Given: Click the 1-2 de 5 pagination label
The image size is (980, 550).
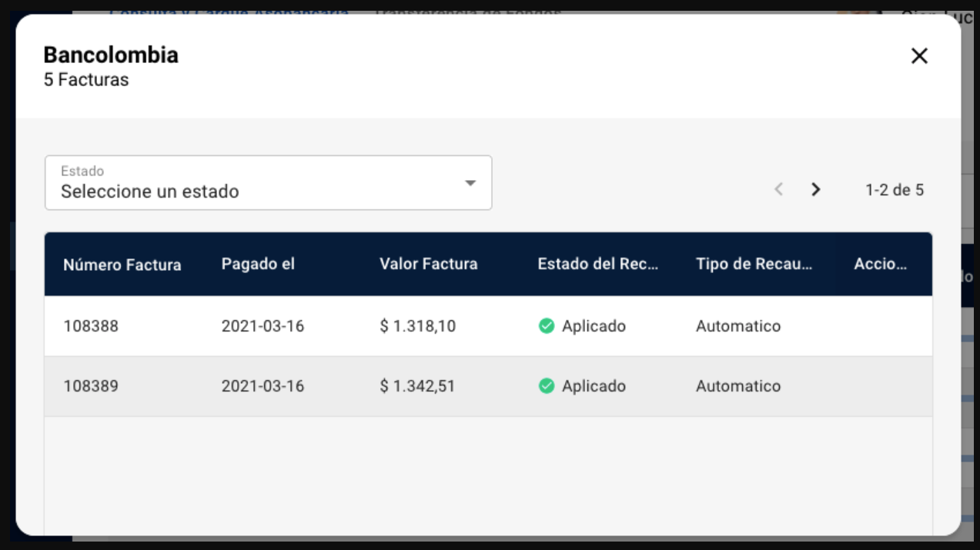Looking at the screenshot, I should tap(895, 189).
